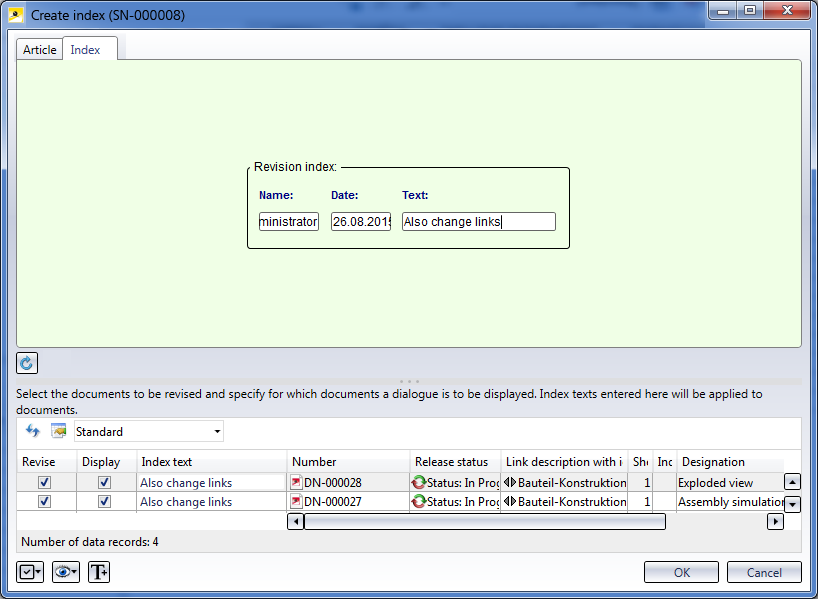Click the Designation column header
The height and width of the screenshot is (599, 818).
[730, 462]
